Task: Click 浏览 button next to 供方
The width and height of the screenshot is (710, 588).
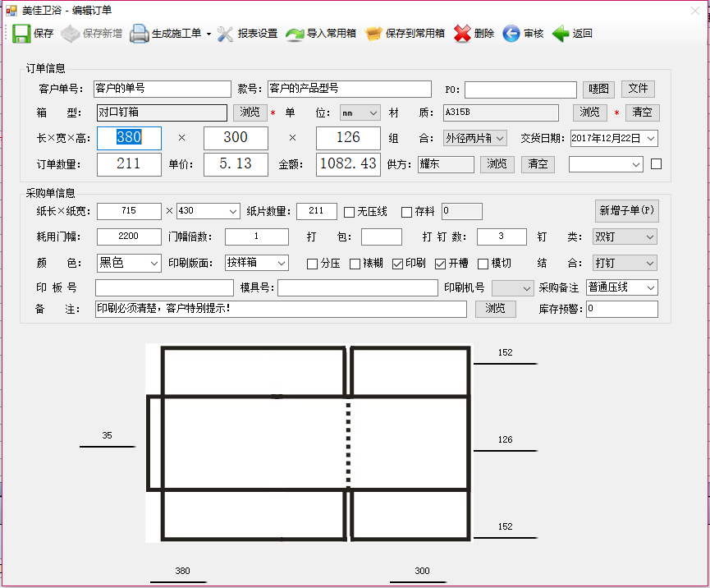Action: coord(497,164)
